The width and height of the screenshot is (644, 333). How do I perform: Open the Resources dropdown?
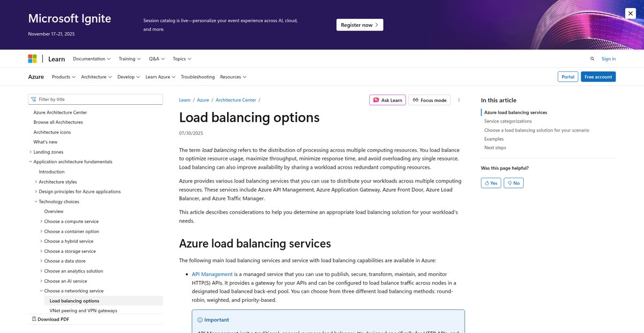tap(233, 77)
